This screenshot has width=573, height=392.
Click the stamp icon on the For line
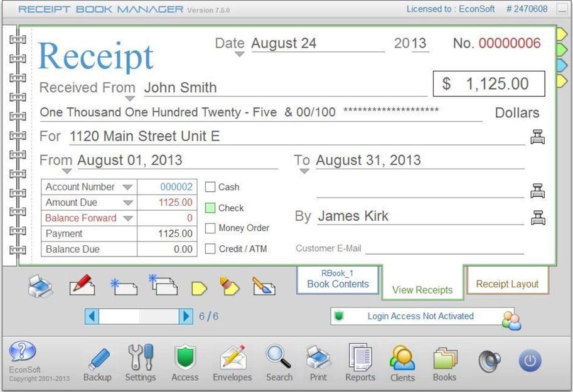pos(538,137)
